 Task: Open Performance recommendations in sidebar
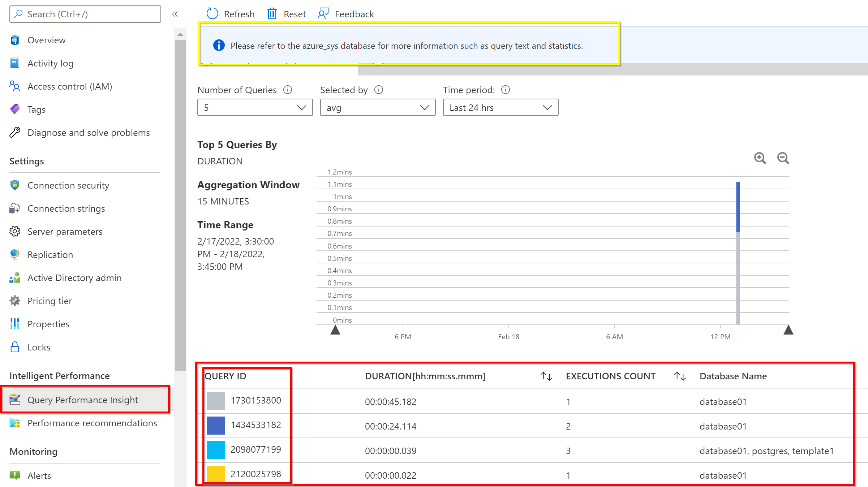(92, 423)
